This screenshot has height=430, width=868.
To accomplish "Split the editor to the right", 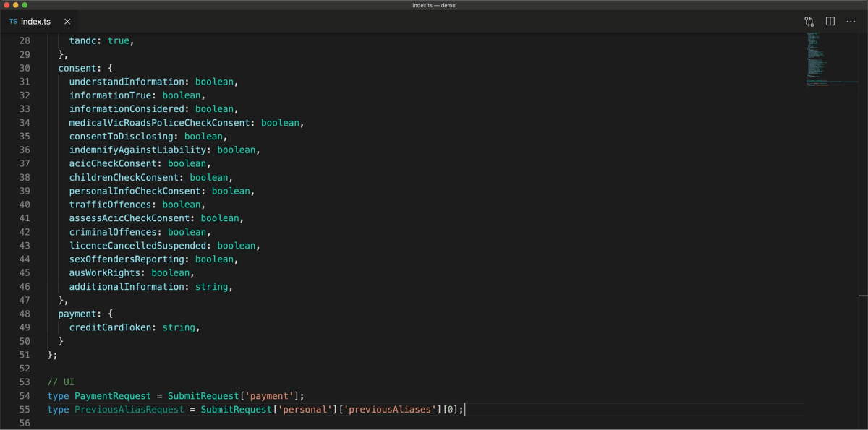I will pos(830,22).
